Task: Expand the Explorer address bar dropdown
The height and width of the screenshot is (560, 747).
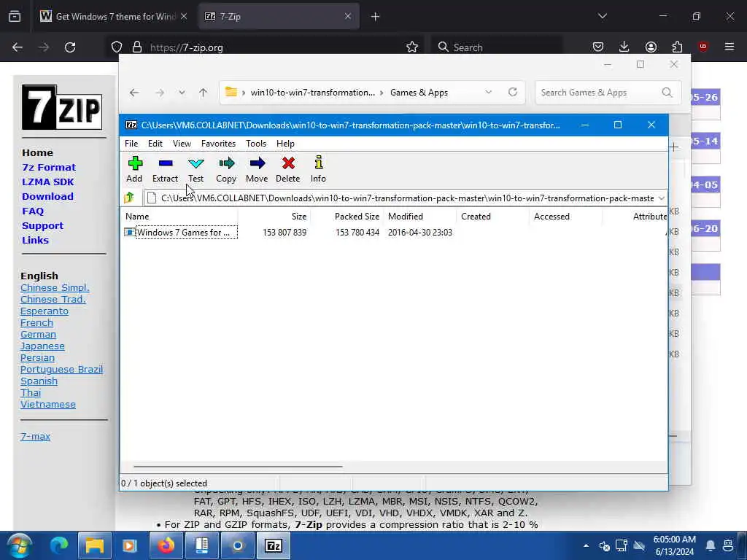Action: pos(488,93)
